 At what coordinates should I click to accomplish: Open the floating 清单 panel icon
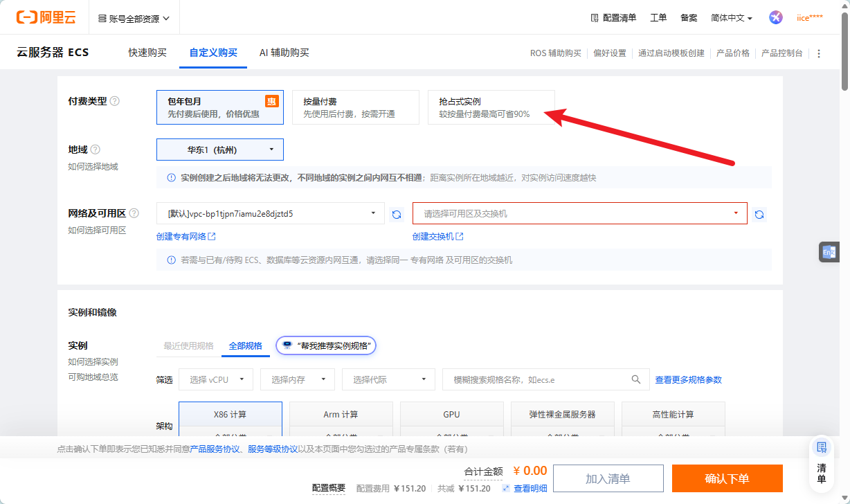[822, 464]
